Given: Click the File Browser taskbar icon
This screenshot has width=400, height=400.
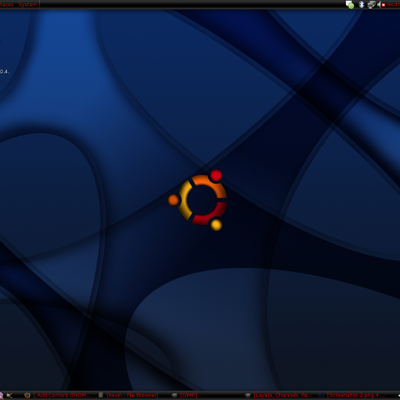Looking at the screenshot, I should [101, 395].
